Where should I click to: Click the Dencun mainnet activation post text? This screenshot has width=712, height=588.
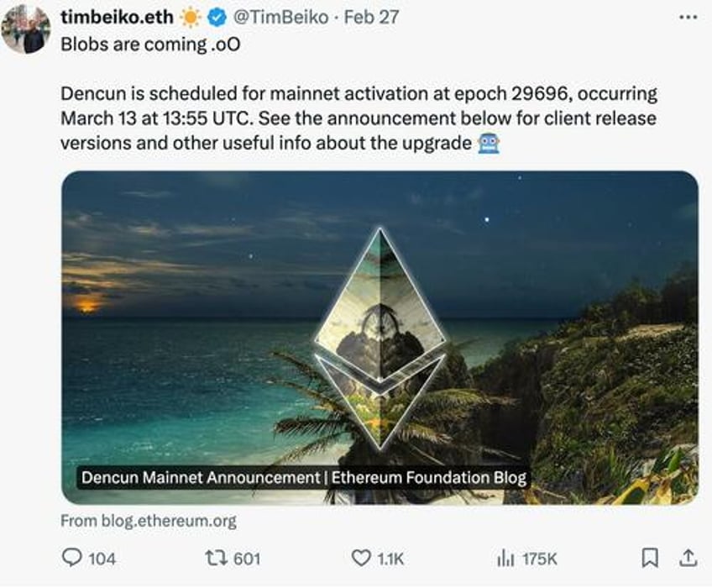point(359,118)
